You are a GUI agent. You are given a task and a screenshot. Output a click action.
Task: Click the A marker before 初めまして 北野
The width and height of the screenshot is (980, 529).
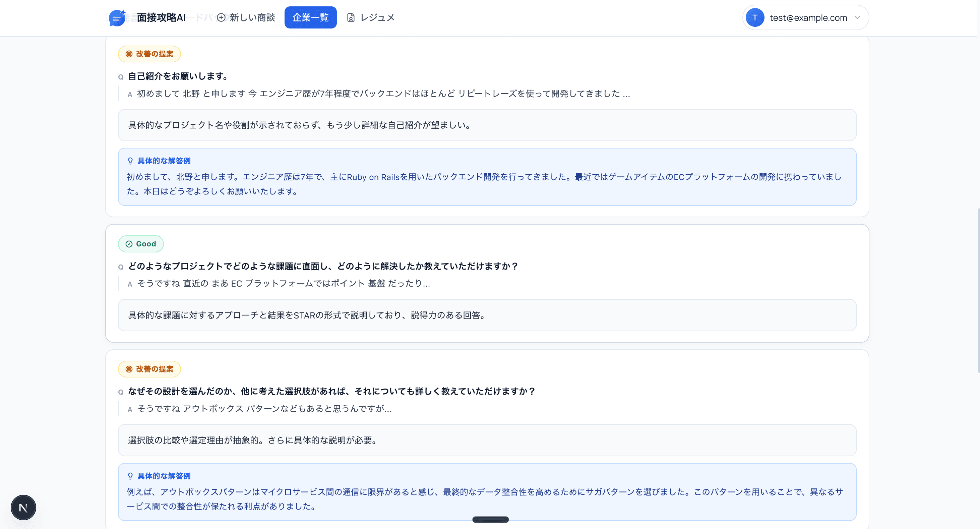(x=130, y=95)
